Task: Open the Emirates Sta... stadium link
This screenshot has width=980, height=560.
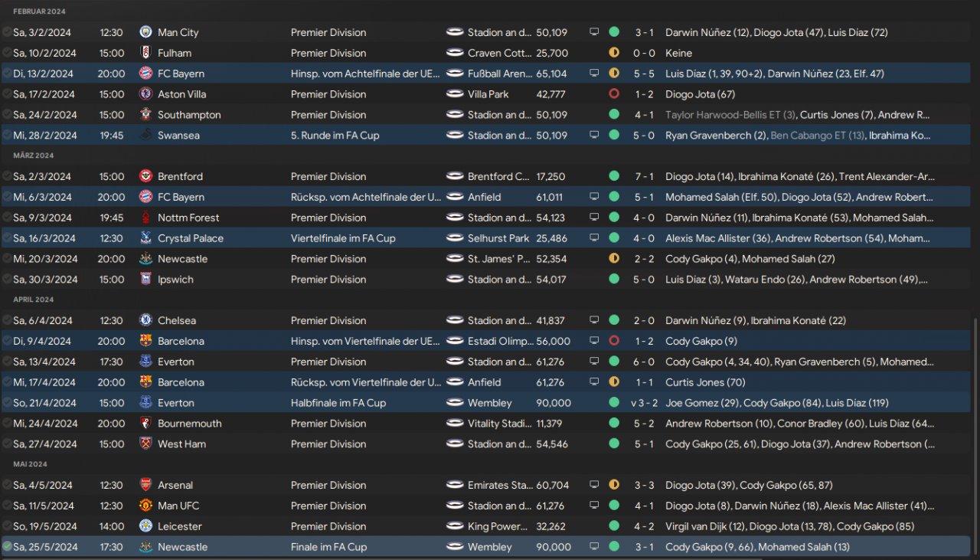Action: [x=499, y=485]
